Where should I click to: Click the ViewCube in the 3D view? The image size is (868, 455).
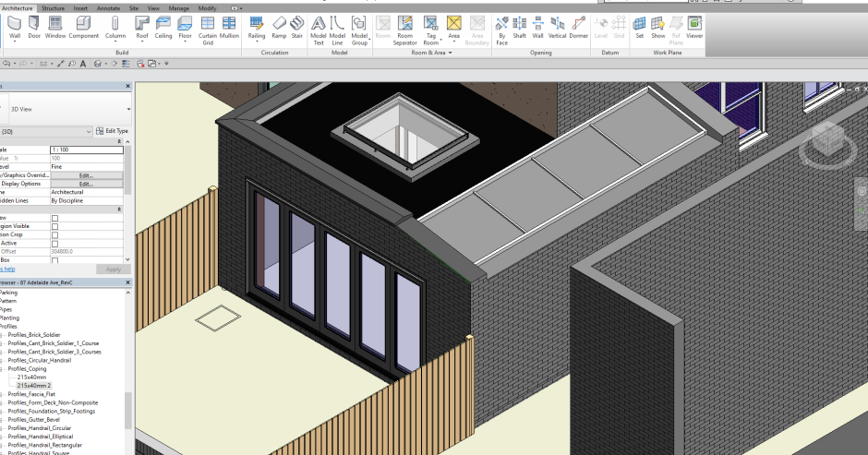coord(828,140)
